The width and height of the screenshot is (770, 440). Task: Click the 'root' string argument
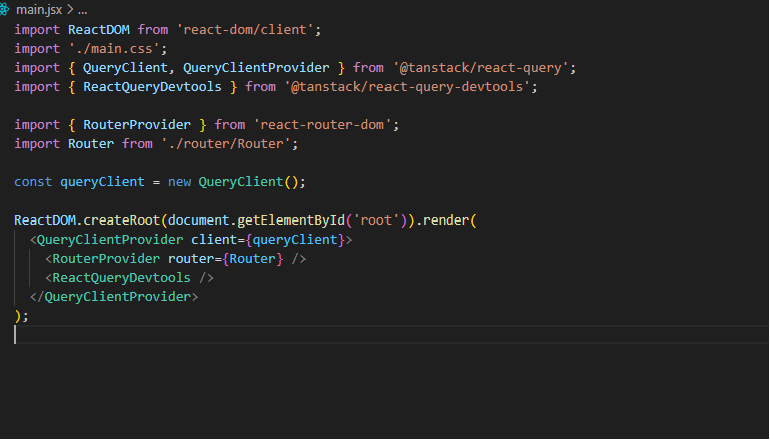tap(376, 220)
